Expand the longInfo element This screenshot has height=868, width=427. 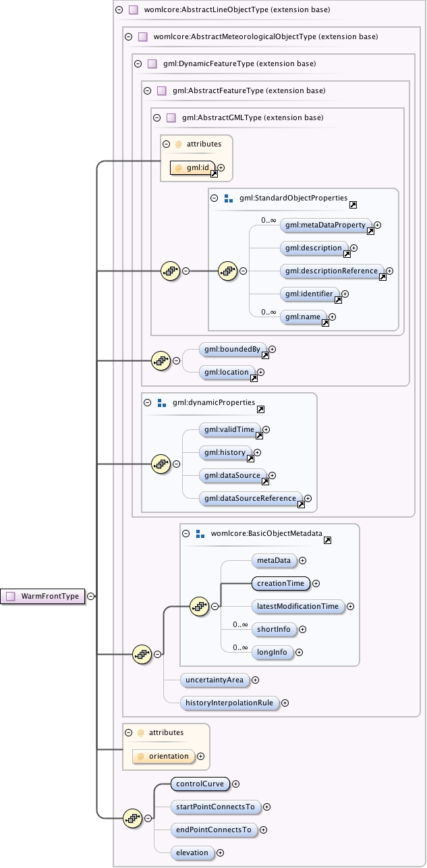tap(299, 652)
